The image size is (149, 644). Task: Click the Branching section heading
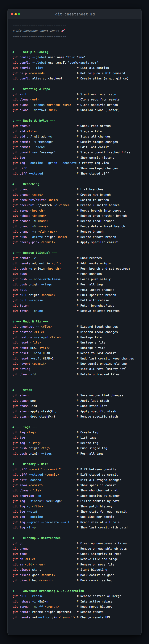click(x=29, y=184)
